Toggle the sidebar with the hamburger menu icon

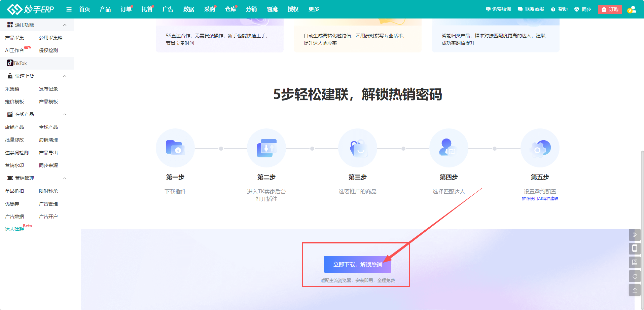coord(69,9)
